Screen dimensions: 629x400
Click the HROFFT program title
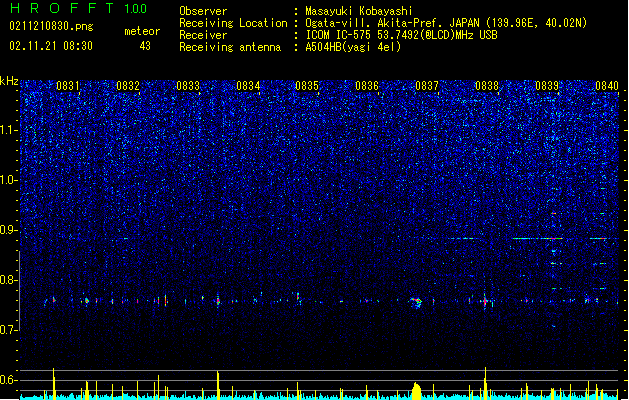[x=61, y=8]
